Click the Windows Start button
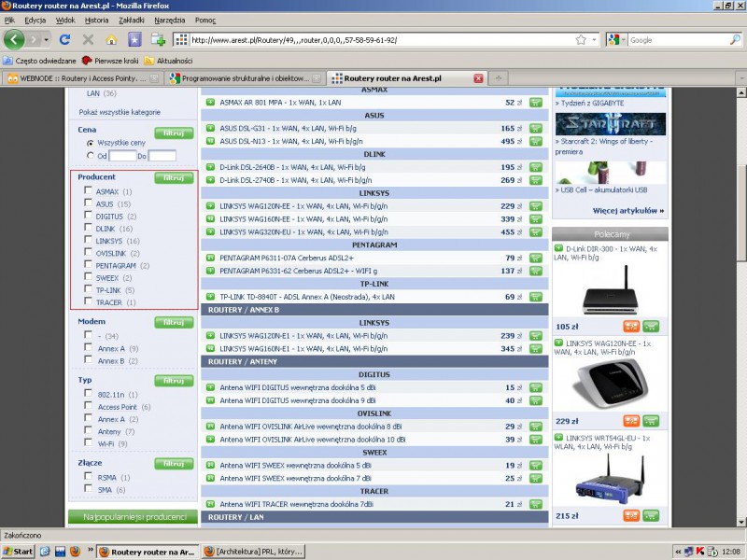Viewport: 747px width, 560px height. (19, 552)
